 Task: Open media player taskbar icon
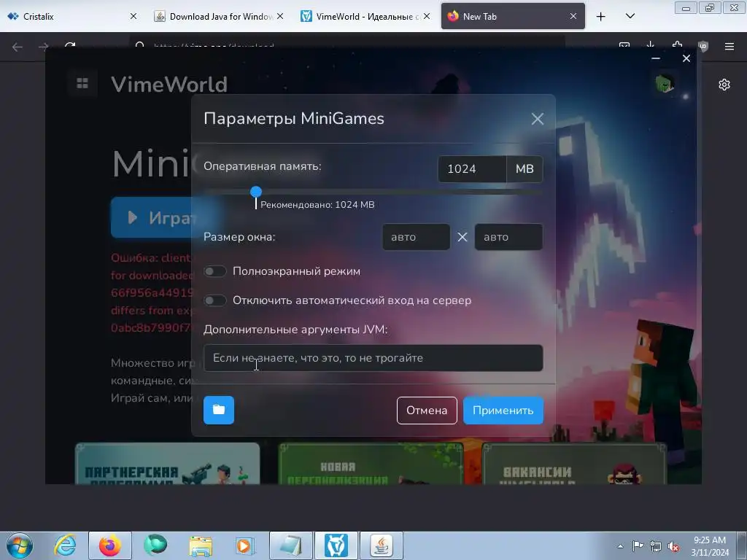(x=246, y=545)
